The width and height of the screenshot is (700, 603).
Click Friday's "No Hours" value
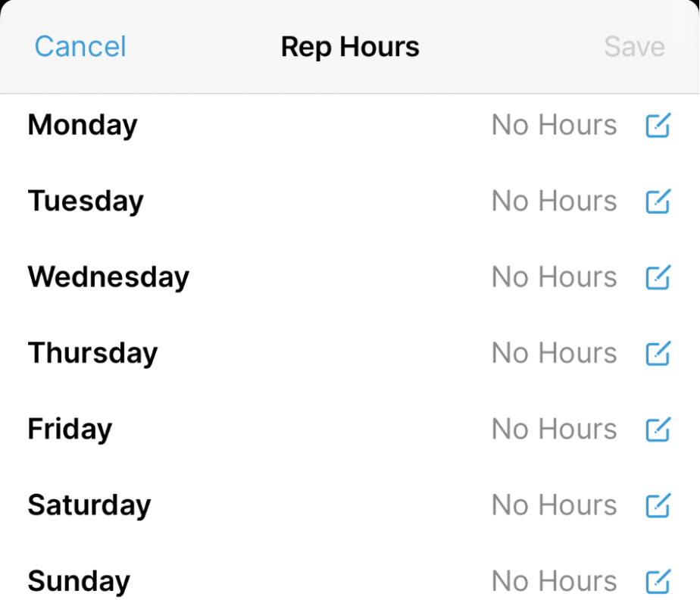tap(554, 430)
